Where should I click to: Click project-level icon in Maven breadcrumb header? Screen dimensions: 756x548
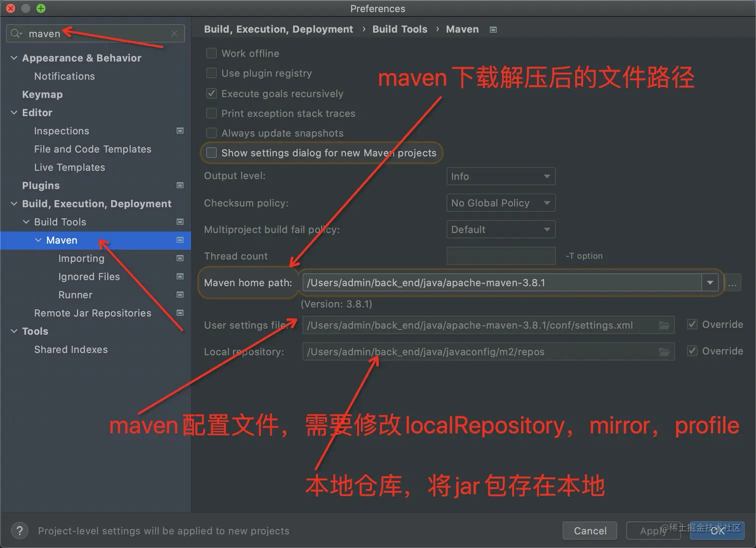(x=493, y=30)
